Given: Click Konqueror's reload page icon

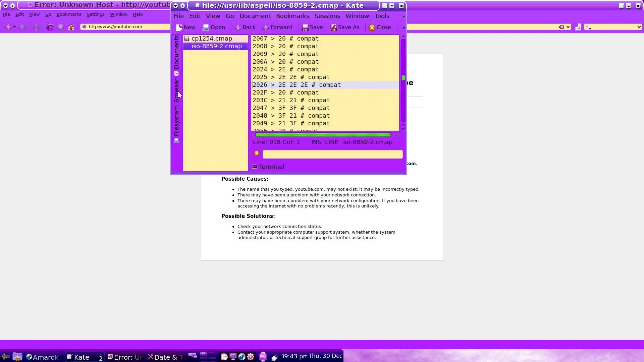Looking at the screenshot, I should coord(50,27).
